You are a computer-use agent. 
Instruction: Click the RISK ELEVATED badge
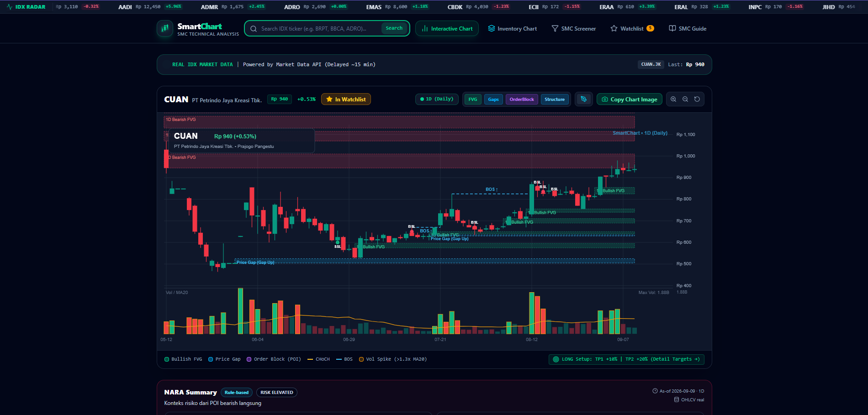[x=277, y=393]
